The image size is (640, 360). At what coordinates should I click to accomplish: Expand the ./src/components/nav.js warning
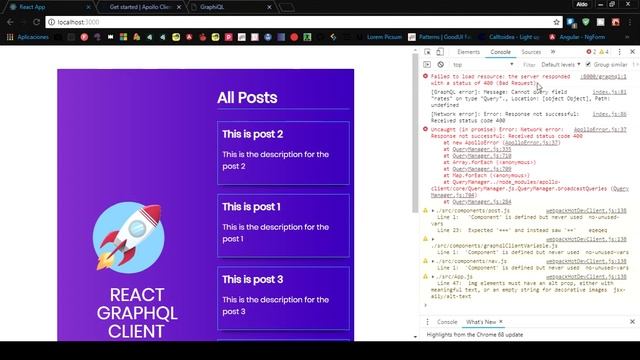[x=433, y=261]
